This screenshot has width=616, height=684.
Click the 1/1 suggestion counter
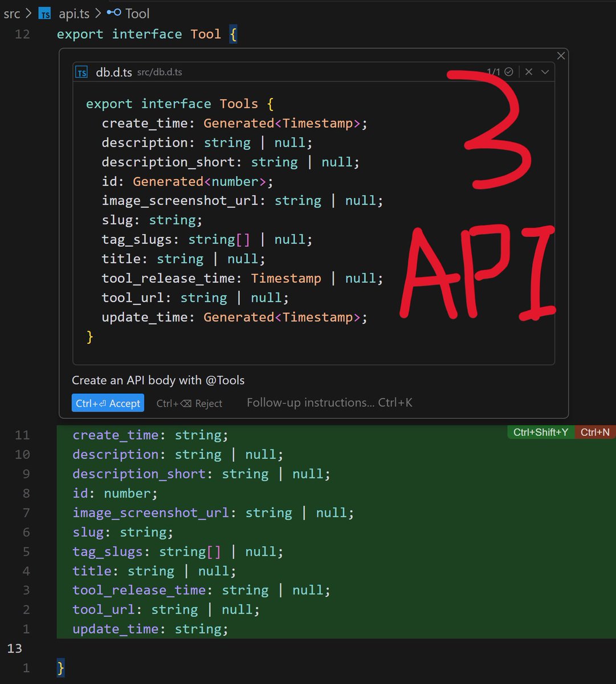[x=493, y=71]
